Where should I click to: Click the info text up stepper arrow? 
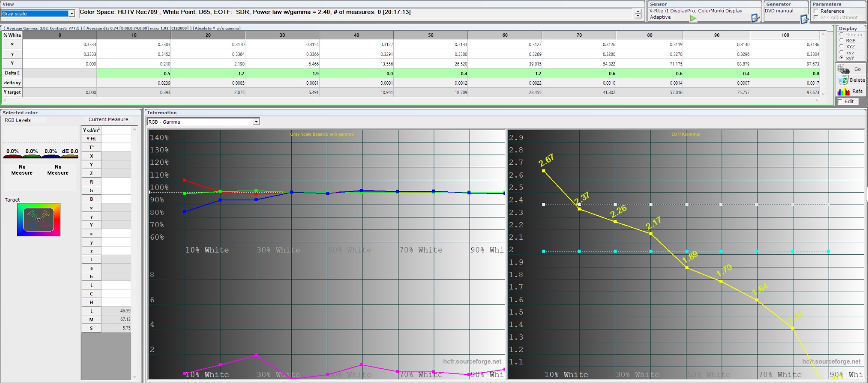click(x=638, y=11)
